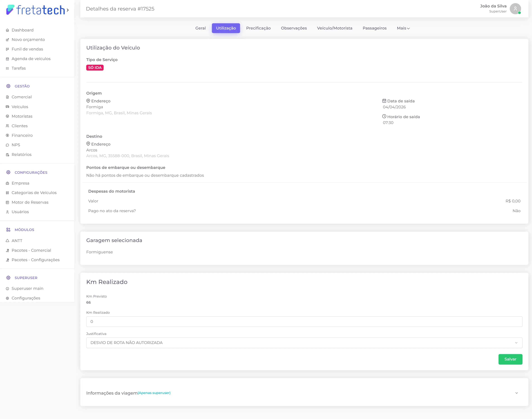This screenshot has height=419, width=532.
Task: Navigate to Motoristas page
Action: (22, 116)
